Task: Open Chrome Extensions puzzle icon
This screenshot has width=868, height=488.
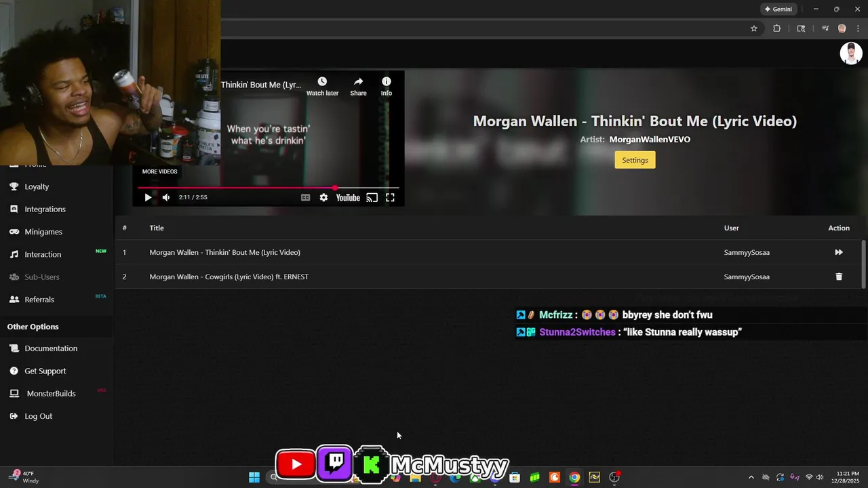Action: coord(777,28)
